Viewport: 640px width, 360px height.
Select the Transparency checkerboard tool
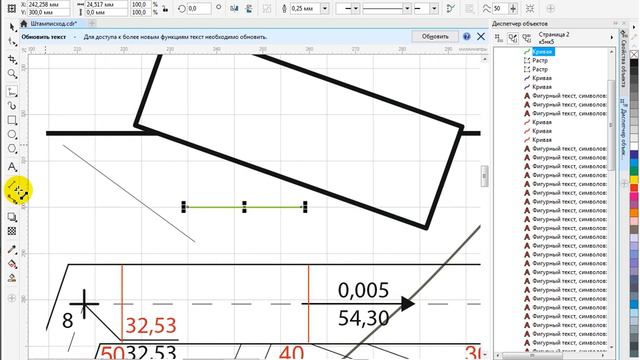(12, 231)
